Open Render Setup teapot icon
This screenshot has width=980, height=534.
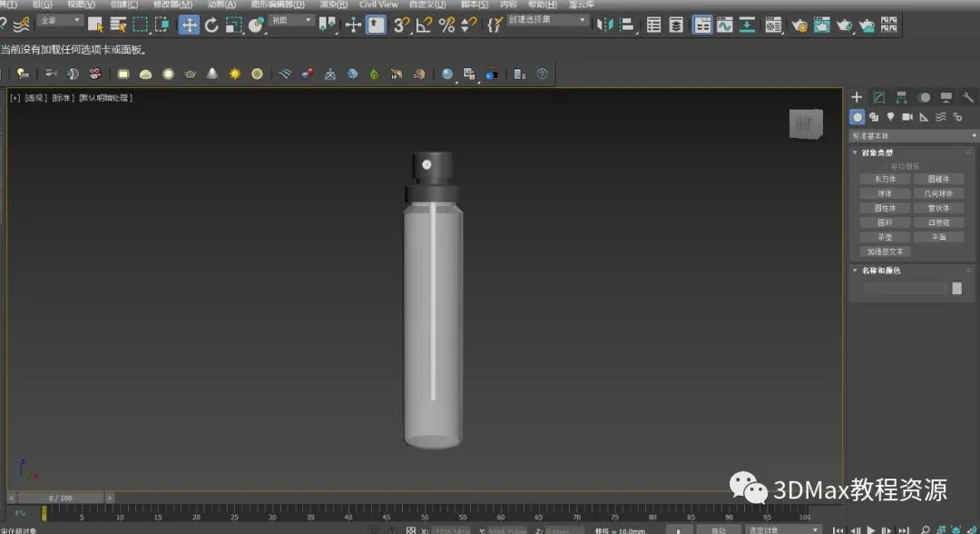click(x=799, y=25)
